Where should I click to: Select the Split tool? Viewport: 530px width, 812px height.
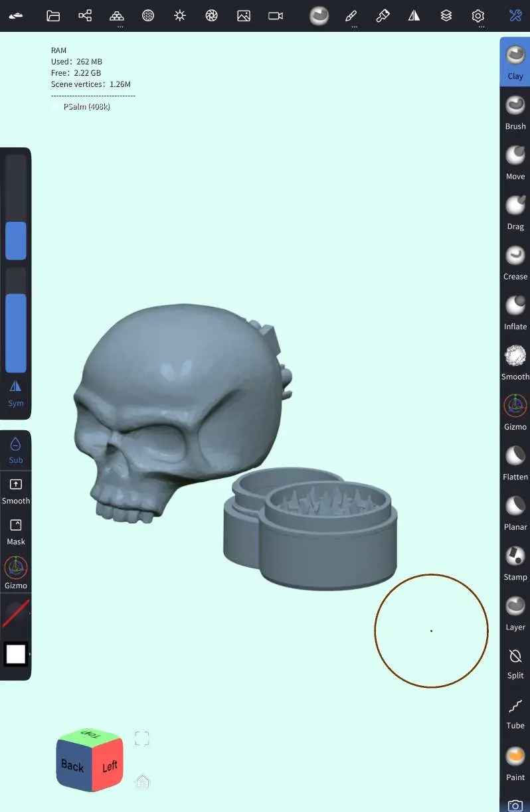point(515,662)
